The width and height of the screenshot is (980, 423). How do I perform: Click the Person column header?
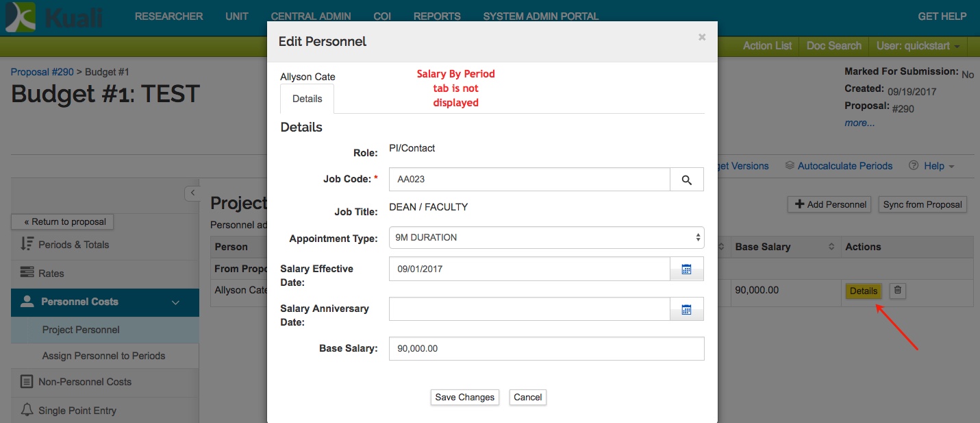click(x=231, y=247)
